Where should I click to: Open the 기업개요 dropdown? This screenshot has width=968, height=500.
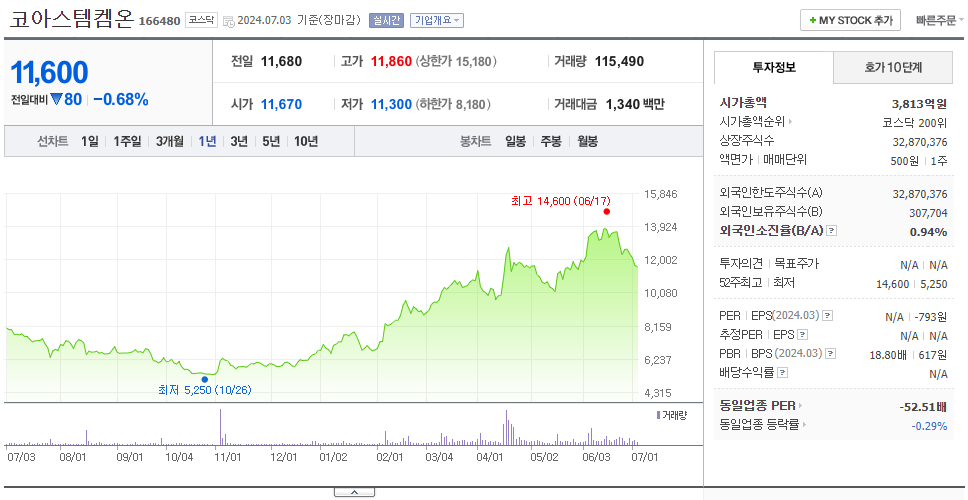point(436,20)
